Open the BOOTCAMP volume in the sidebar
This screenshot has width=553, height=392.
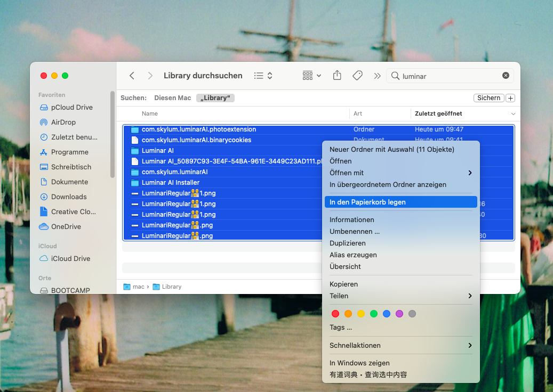tap(70, 290)
